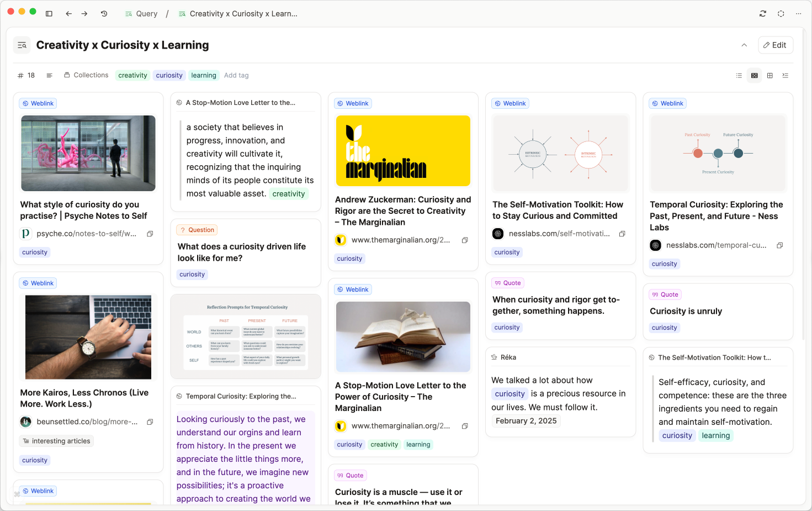Open the nesslabs.com/self-motivation link
This screenshot has width=812, height=511.
click(559, 234)
